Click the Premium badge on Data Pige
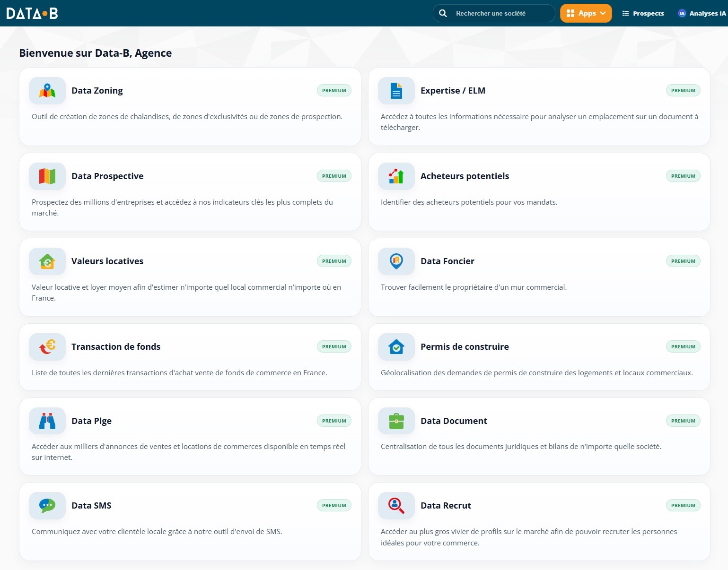Viewport: 728px width, 570px height. 334,421
